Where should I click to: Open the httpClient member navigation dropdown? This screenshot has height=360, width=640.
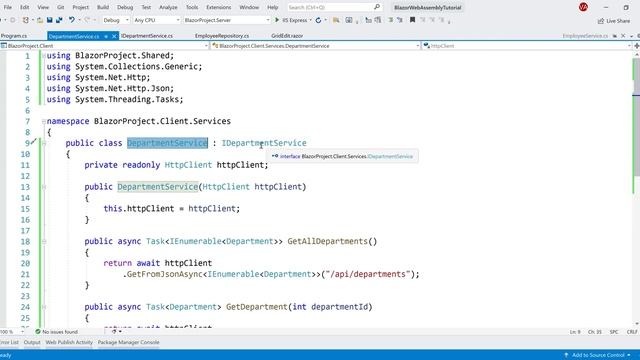click(527, 46)
